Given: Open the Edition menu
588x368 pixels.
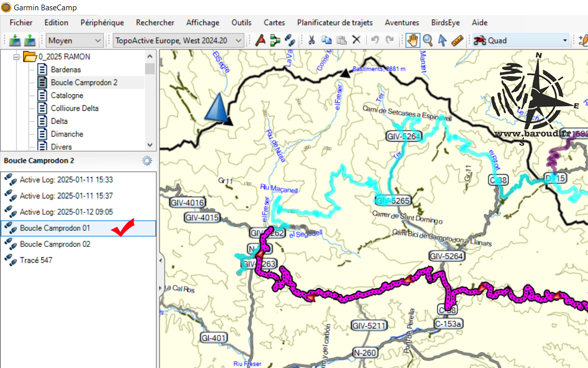Looking at the screenshot, I should 56,23.
